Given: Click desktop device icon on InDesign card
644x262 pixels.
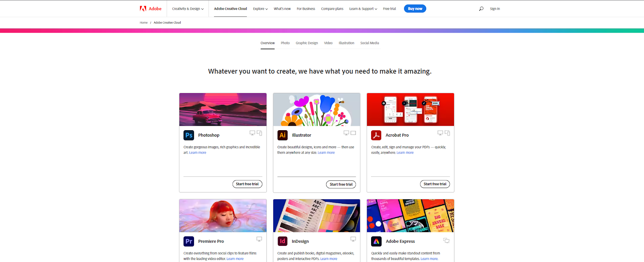Looking at the screenshot, I should (353, 239).
